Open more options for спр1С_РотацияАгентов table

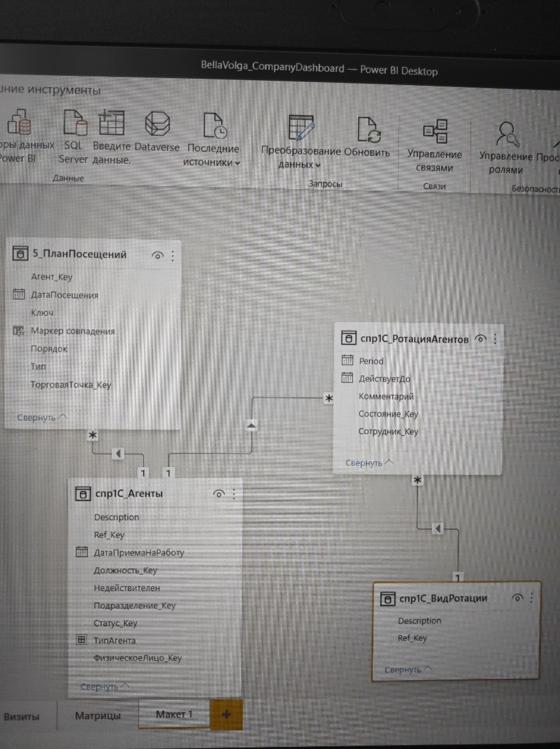coord(496,339)
